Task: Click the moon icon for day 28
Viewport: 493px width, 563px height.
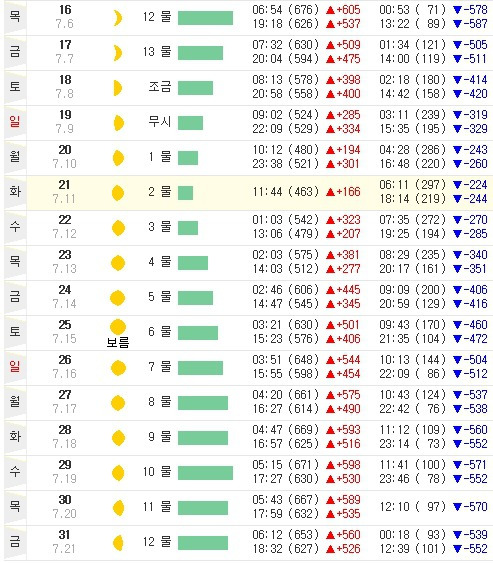Action: pos(118,438)
